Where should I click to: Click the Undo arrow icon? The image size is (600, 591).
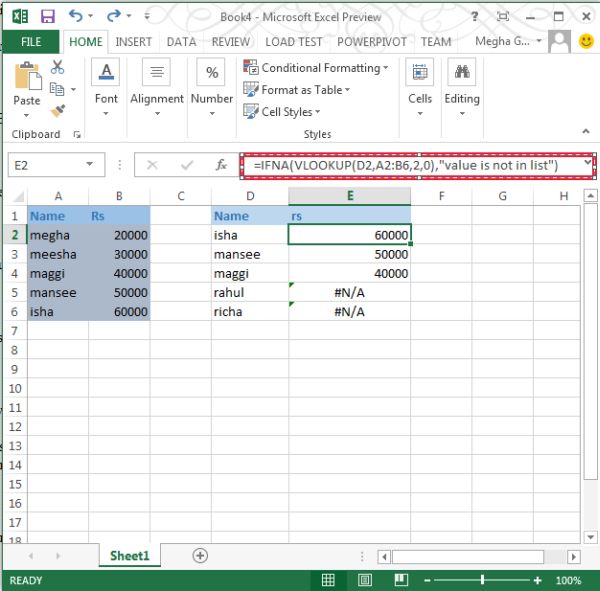pyautogui.click(x=75, y=16)
